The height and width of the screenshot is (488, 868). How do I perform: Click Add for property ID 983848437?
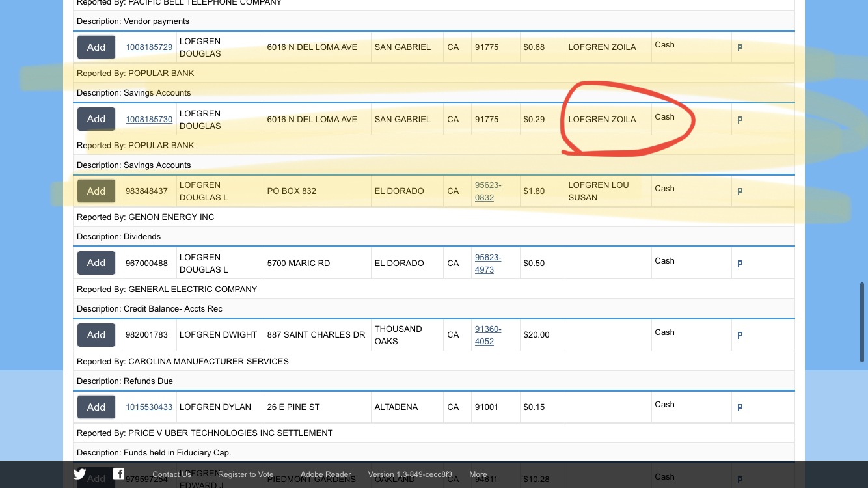96,191
